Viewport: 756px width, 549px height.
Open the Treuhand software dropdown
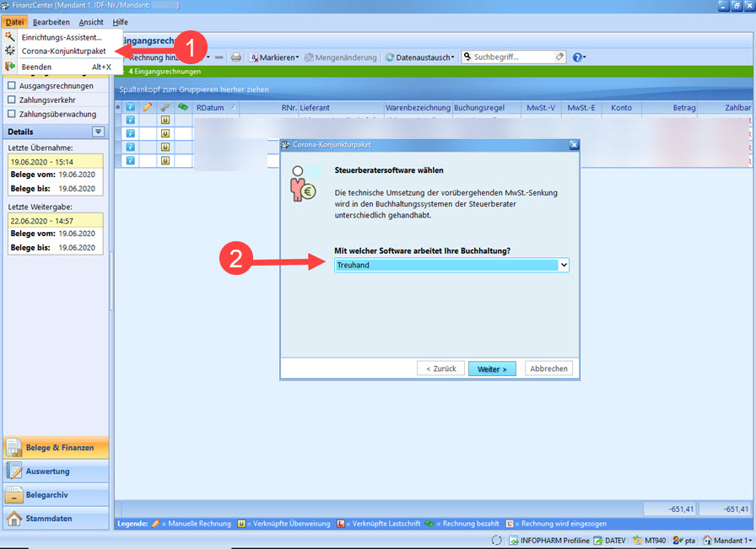(x=451, y=265)
